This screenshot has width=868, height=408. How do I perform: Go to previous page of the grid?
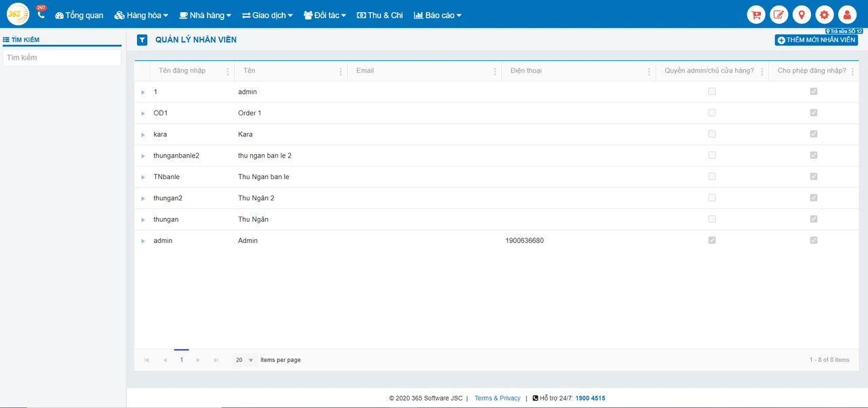tap(165, 360)
